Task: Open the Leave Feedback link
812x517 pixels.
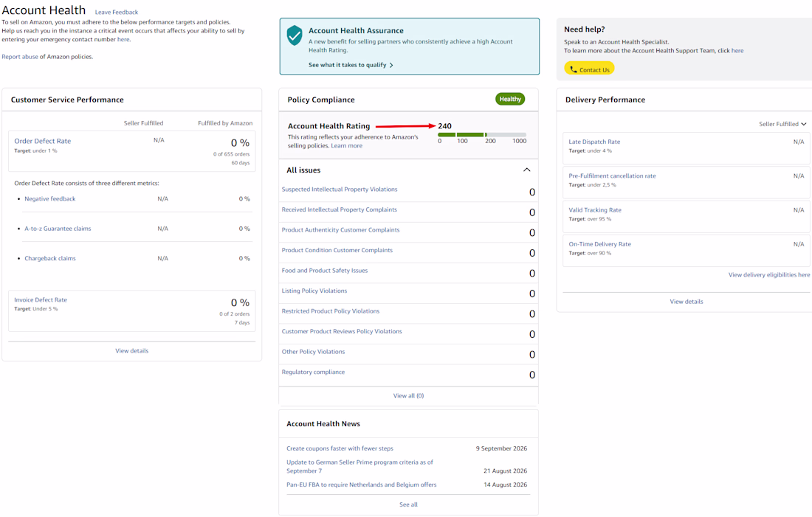Action: [117, 12]
